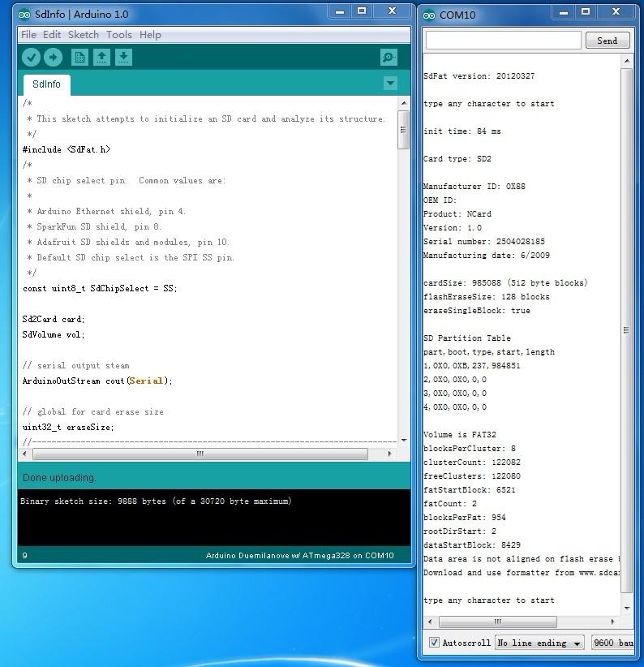Screen dimensions: 644x667
Task: Maximize the COM10 serial monitor window
Action: (586, 12)
